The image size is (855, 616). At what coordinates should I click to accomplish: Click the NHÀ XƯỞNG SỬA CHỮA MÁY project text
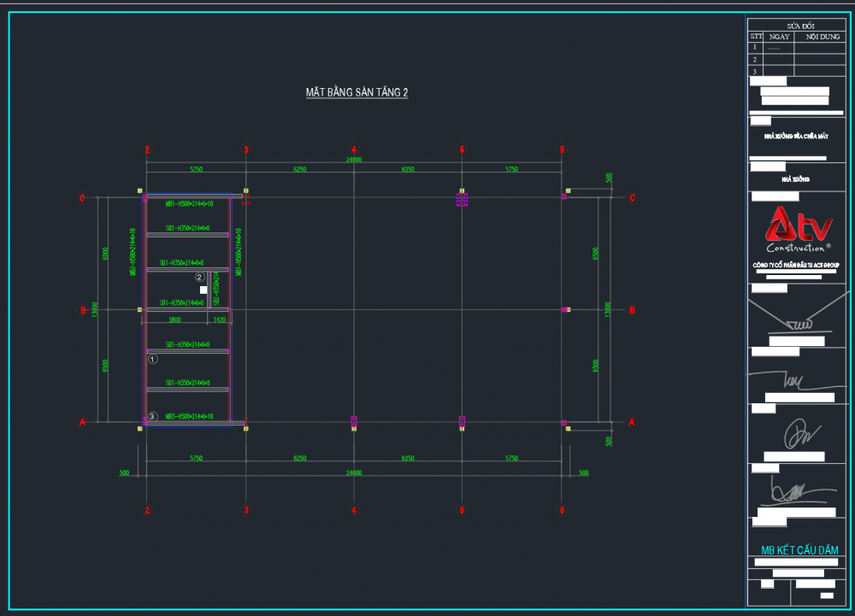796,136
